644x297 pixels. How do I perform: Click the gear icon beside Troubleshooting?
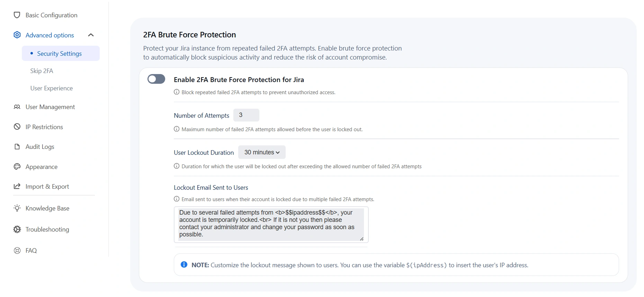pyautogui.click(x=17, y=229)
